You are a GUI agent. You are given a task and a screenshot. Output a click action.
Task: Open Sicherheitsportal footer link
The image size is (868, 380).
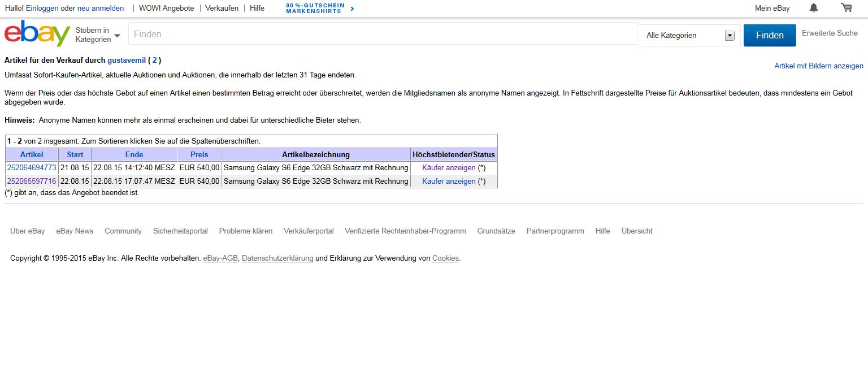(x=180, y=231)
